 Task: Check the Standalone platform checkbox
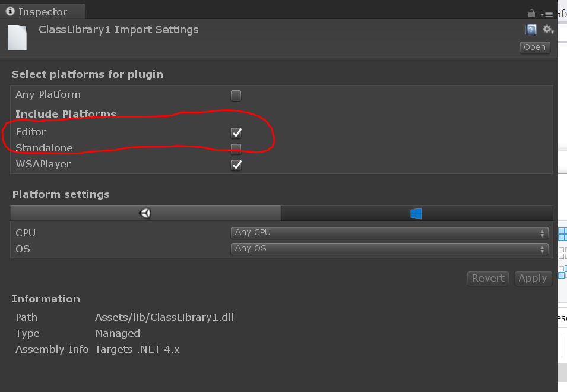point(236,148)
